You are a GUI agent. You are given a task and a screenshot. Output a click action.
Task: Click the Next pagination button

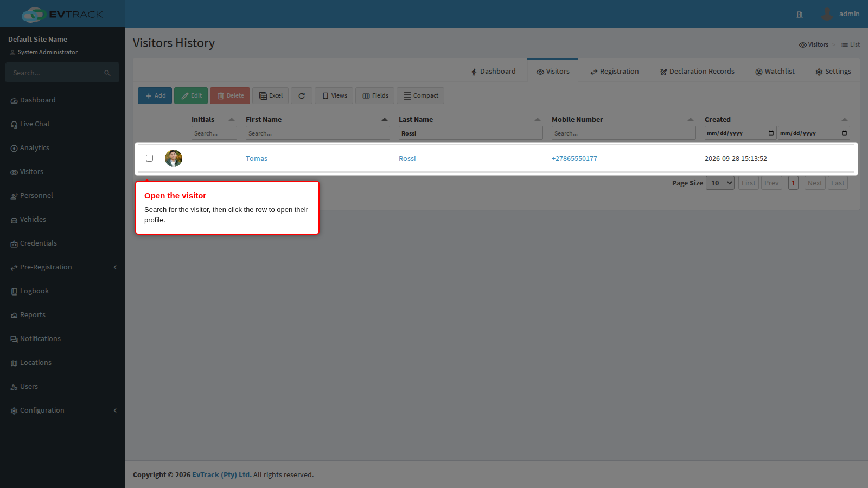pos(815,183)
